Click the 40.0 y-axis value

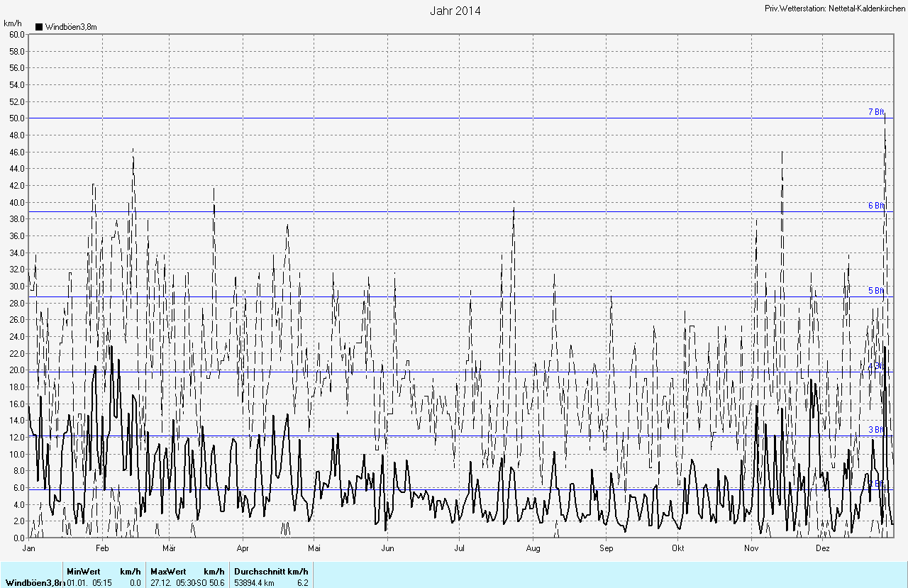pyautogui.click(x=17, y=202)
